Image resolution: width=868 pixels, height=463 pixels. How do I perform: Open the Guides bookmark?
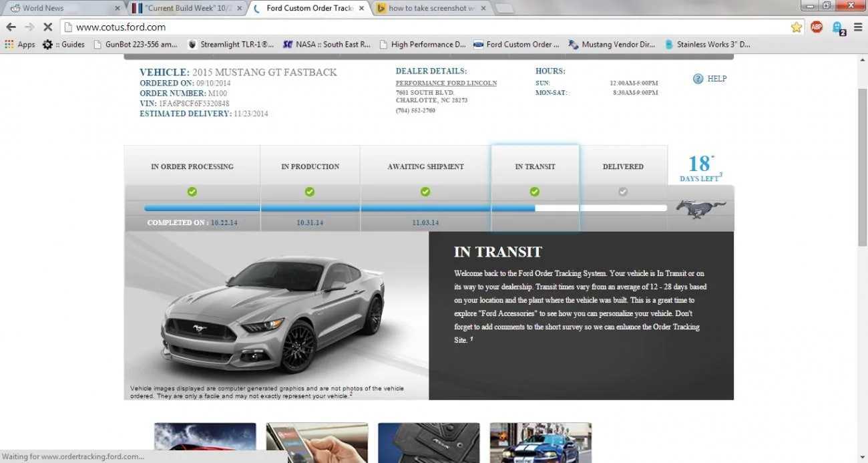(63, 45)
